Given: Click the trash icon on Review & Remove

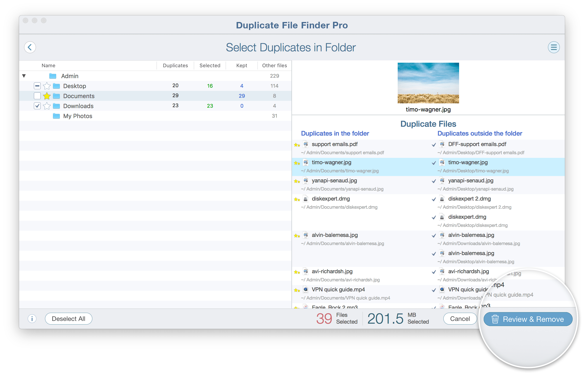Looking at the screenshot, I should point(495,319).
